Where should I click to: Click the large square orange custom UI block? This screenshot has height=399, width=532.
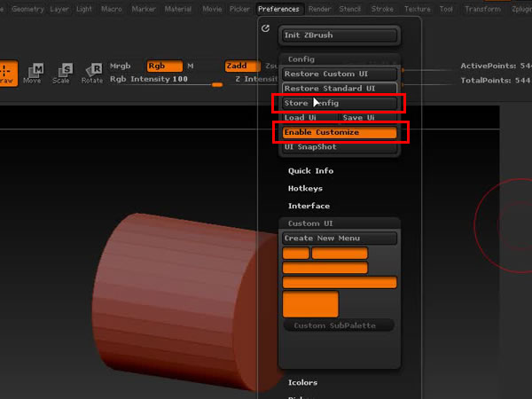pyautogui.click(x=310, y=304)
